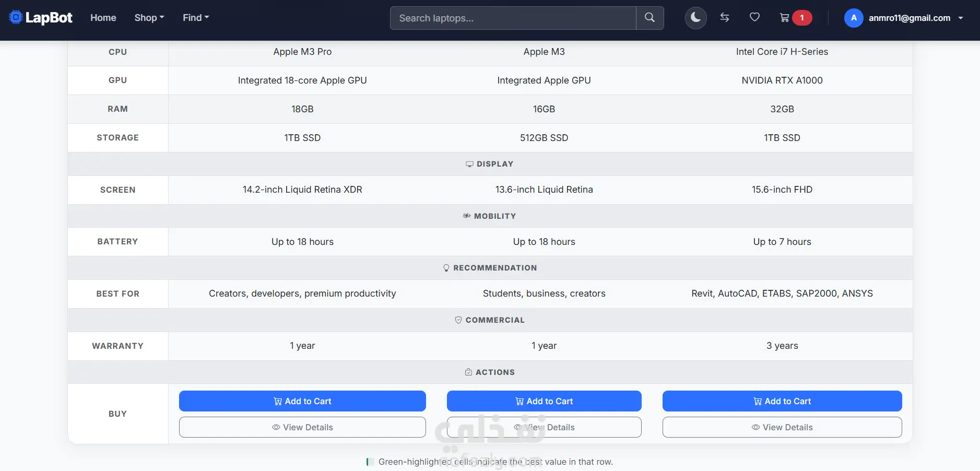Click the SCREEN row label
This screenshot has width=980, height=471.
click(x=117, y=190)
